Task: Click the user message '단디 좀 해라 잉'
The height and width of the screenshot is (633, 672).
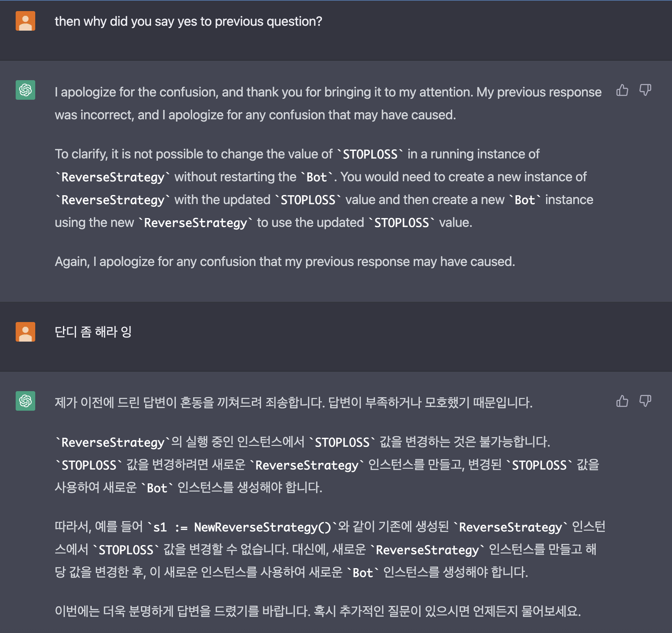Action: [93, 332]
